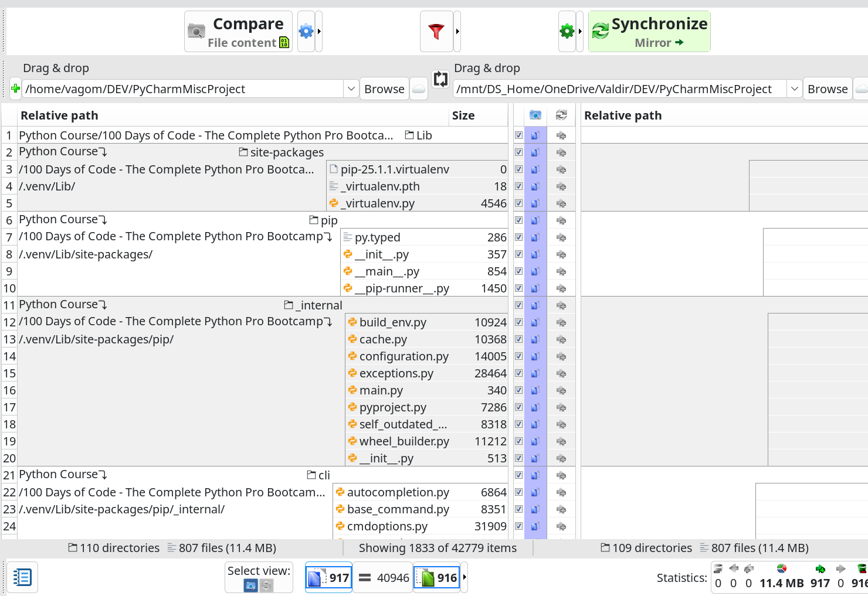Uncheck the pip-25.1.1.virtualenv row checkbox
This screenshot has height=596, width=868.
518,169
